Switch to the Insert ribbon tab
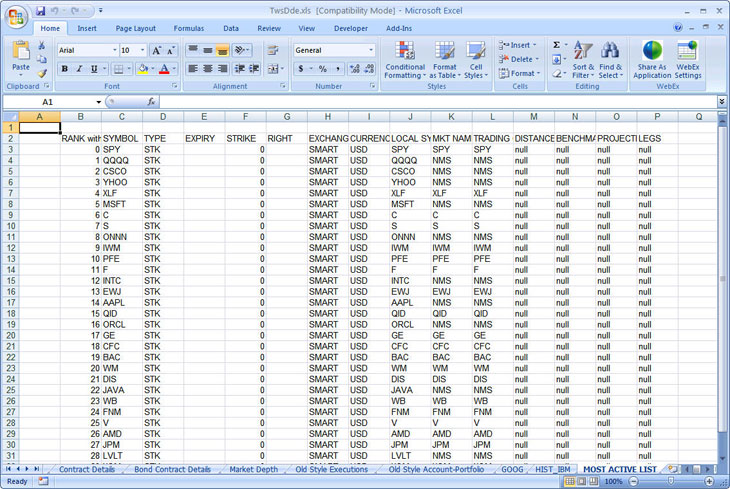 (x=87, y=28)
